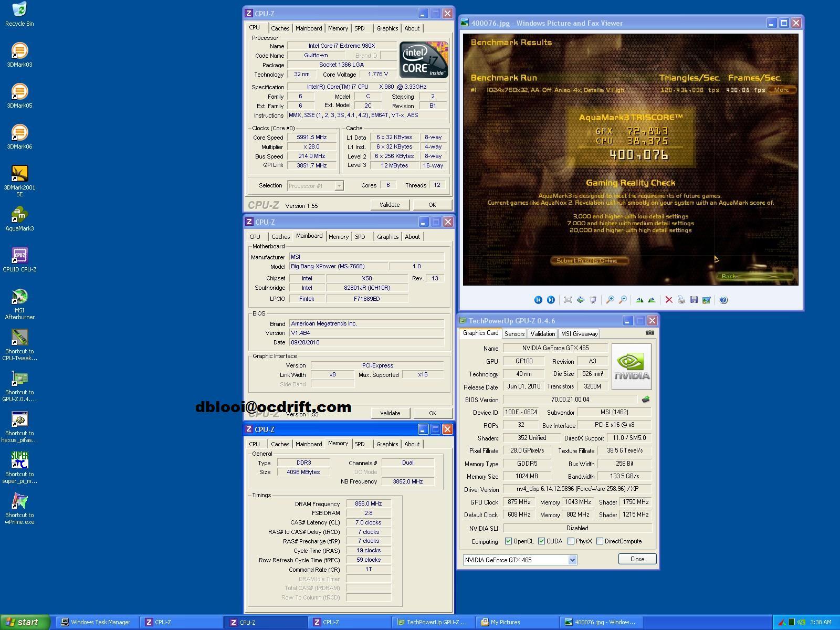The width and height of the screenshot is (840, 630).
Task: Open 3DMark2001 SE desktop shortcut
Action: [19, 181]
